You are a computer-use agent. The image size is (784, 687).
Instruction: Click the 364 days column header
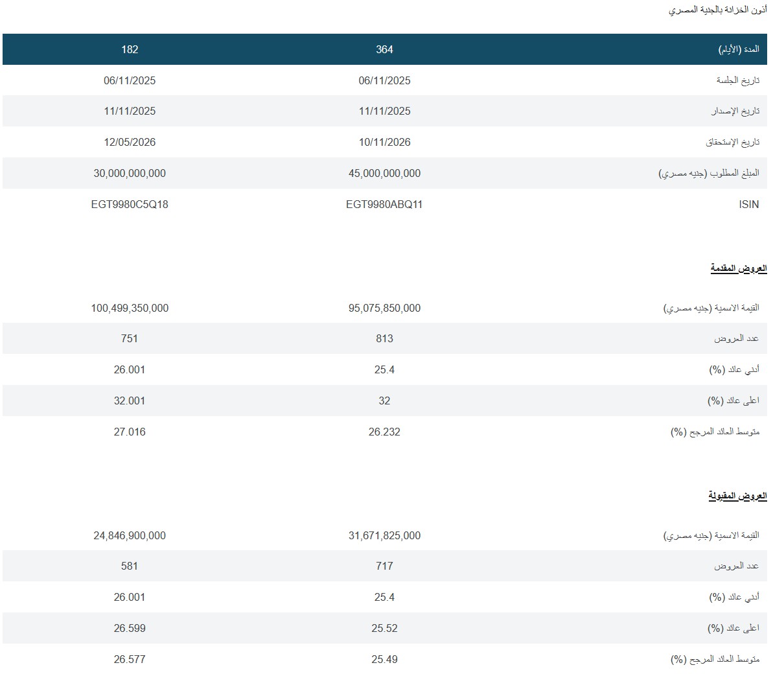click(384, 49)
